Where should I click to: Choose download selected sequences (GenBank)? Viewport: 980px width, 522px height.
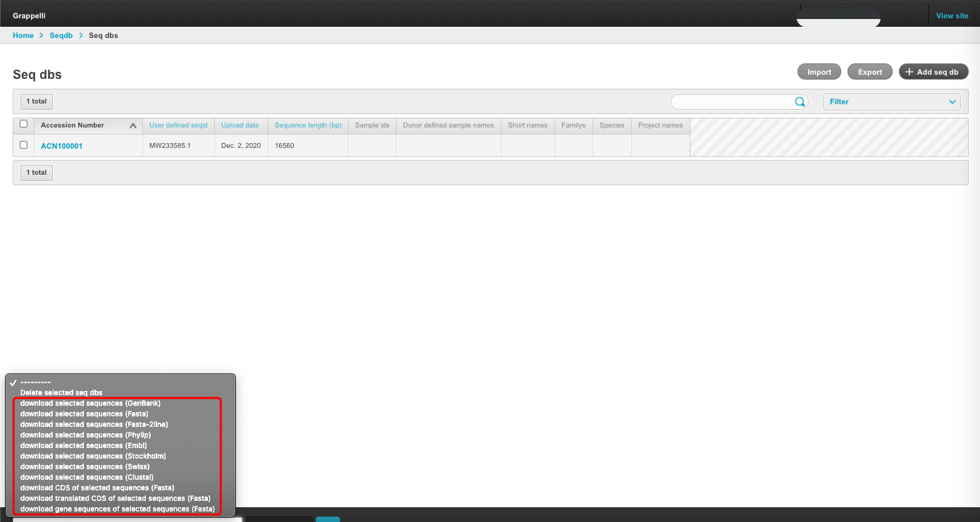120,403
